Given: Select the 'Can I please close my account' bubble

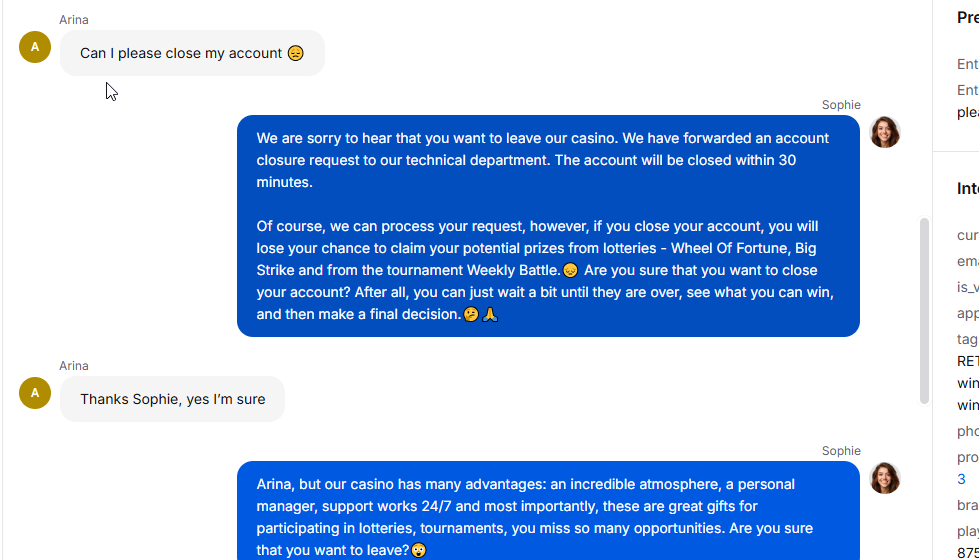Looking at the screenshot, I should point(192,53).
